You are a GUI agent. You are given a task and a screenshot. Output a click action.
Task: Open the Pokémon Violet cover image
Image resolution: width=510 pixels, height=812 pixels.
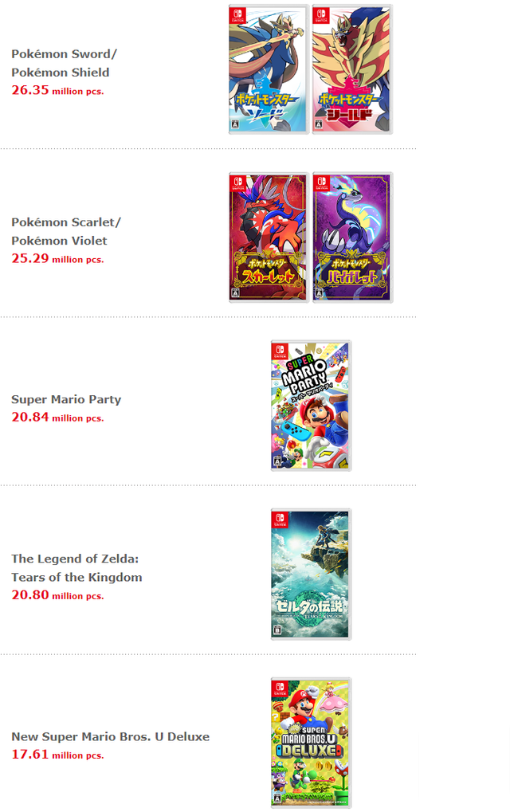(351, 237)
